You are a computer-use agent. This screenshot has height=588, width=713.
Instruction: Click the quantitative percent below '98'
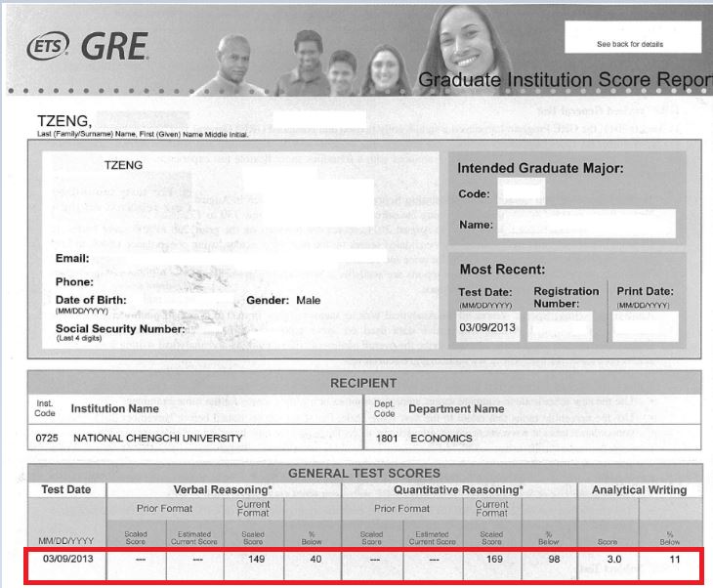pyautogui.click(x=555, y=559)
